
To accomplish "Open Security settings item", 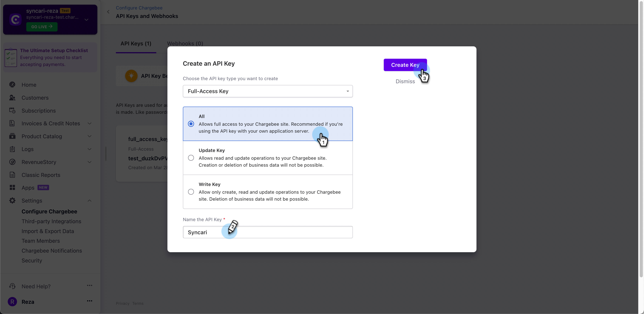I will (x=32, y=261).
